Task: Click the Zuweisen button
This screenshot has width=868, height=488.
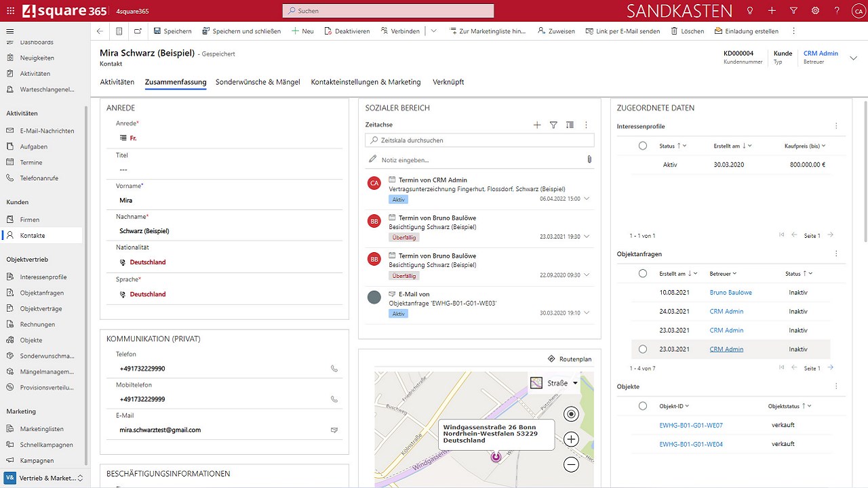Action: (x=557, y=31)
